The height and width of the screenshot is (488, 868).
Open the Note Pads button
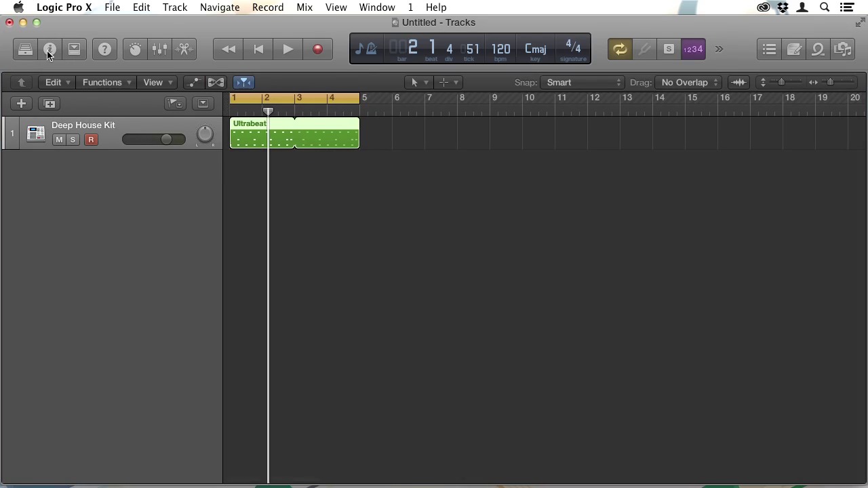[x=793, y=49]
